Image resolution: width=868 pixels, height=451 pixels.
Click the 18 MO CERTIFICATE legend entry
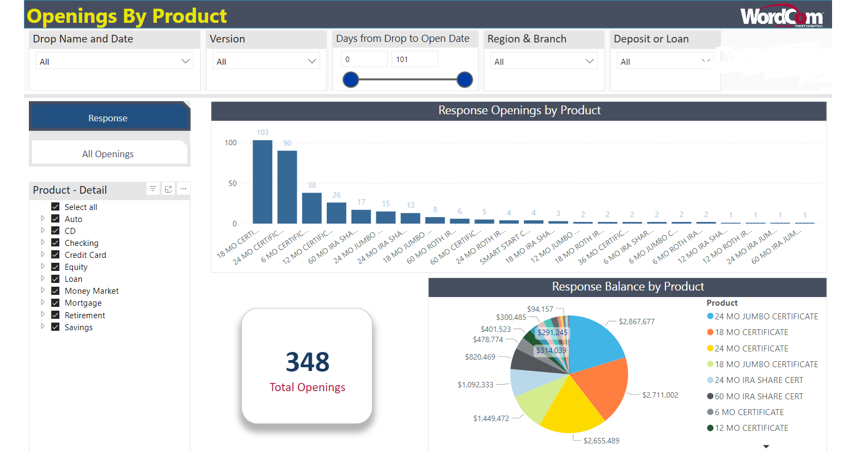pyautogui.click(x=748, y=332)
